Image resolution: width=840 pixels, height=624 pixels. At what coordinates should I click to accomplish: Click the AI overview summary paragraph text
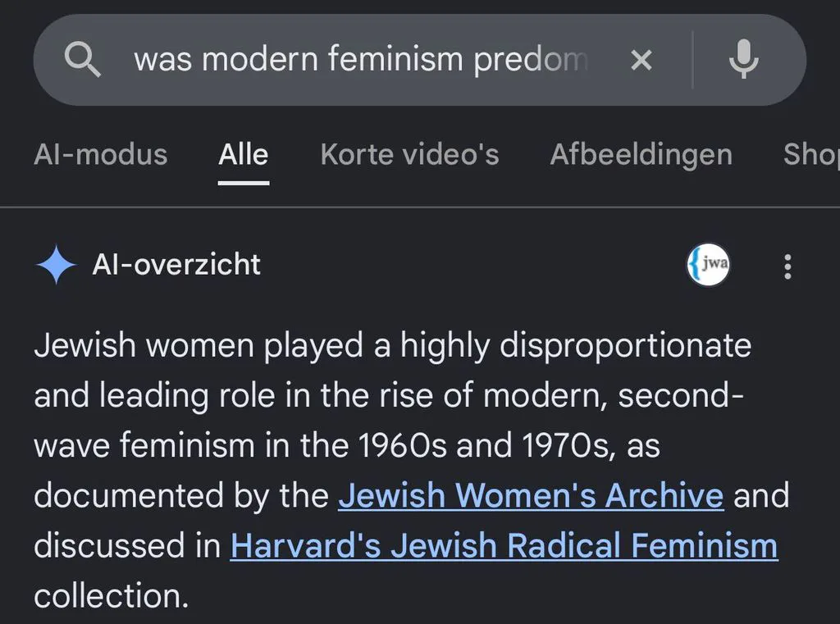tap(412, 470)
